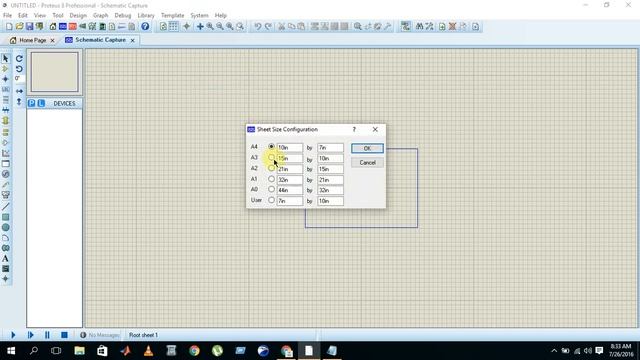Click the Pick Devices P button
The image size is (640, 360).
[31, 103]
